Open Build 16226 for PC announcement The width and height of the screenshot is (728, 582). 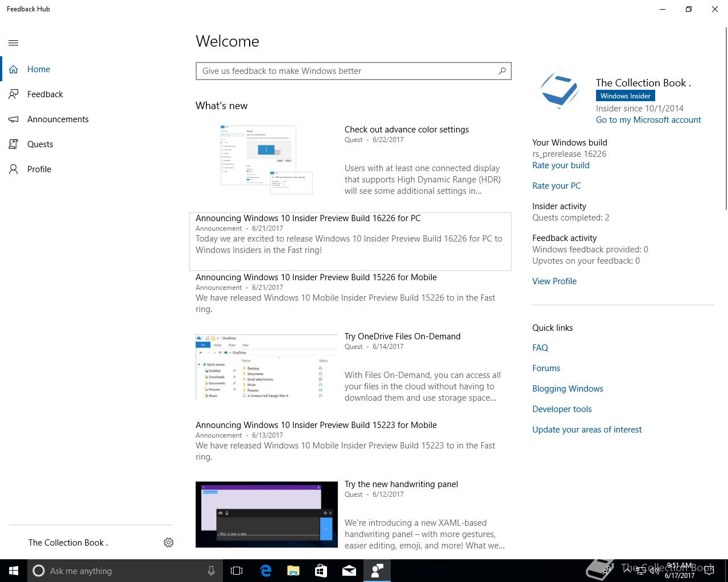pyautogui.click(x=350, y=242)
